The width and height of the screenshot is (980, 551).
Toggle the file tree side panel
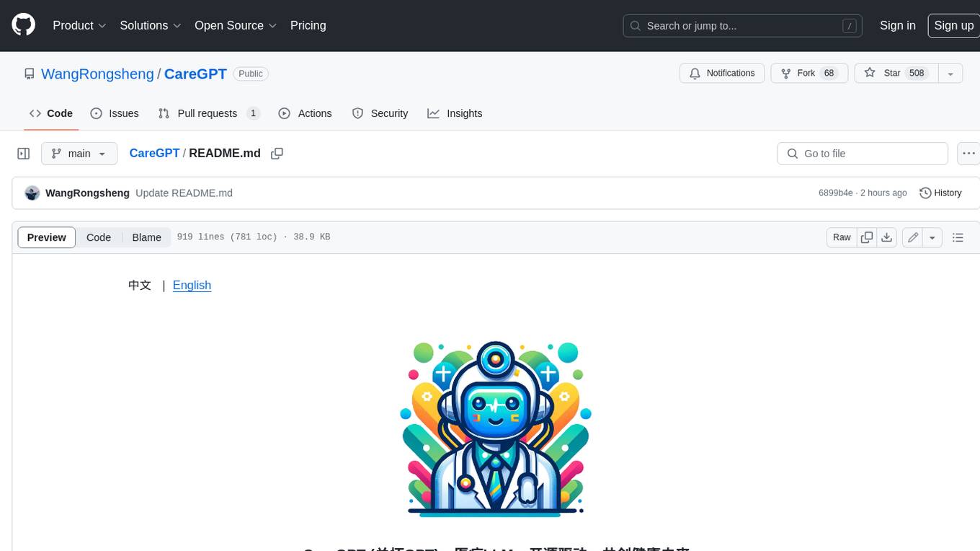24,154
